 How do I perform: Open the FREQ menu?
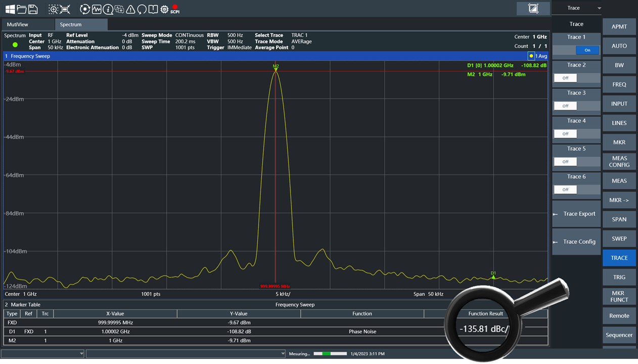pos(619,84)
